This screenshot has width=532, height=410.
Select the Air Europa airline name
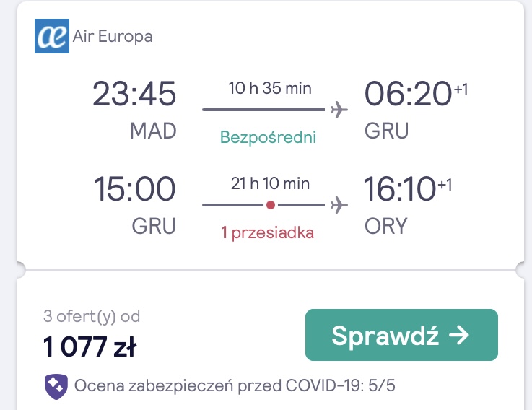coord(113,36)
